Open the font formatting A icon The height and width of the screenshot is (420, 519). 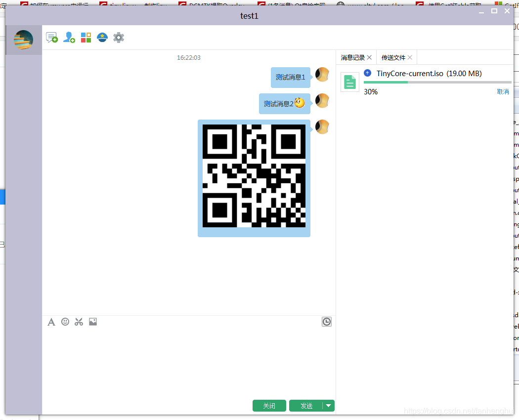click(51, 322)
